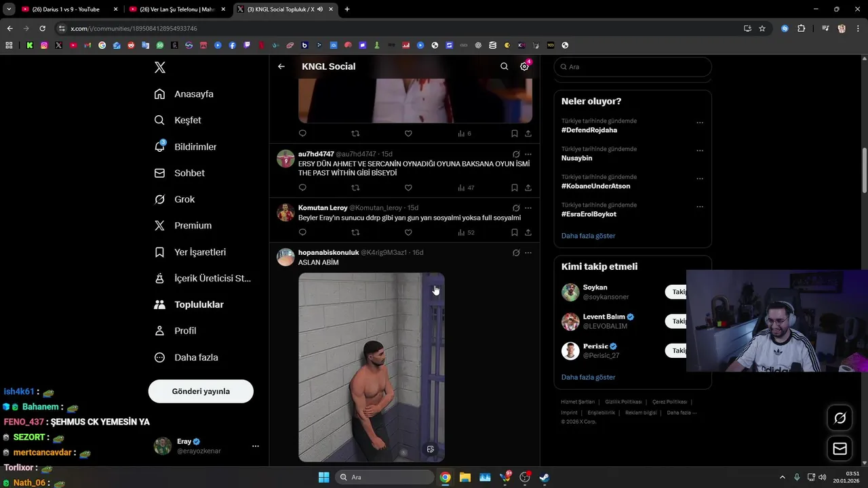The height and width of the screenshot is (488, 868).
Task: Bookmark Komutan Leroy's post
Action: point(514,232)
